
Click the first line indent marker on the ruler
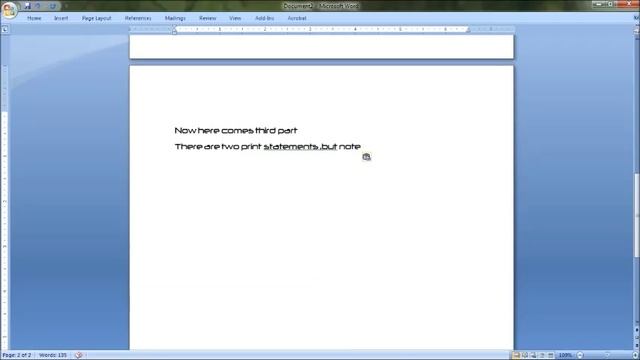(174, 27)
